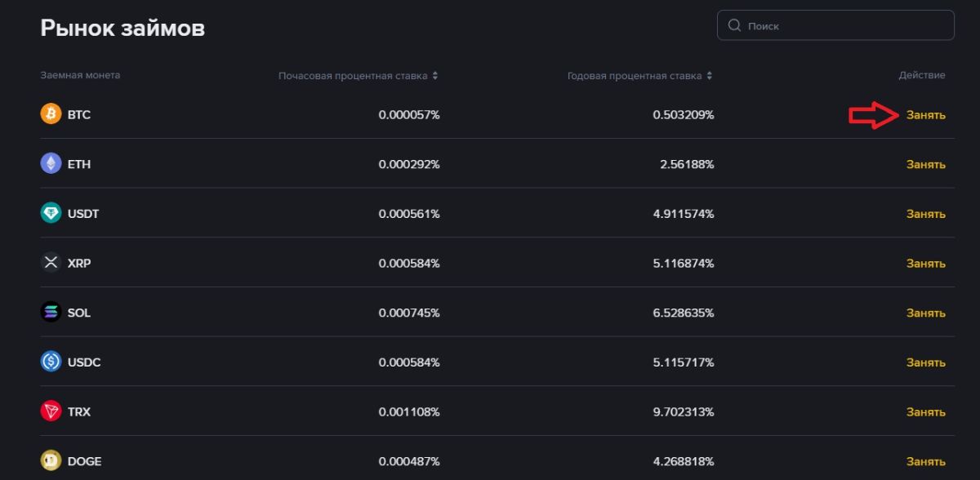Viewport: 980px width, 480px height.
Task: Click Занять for BTC
Action: point(926,115)
